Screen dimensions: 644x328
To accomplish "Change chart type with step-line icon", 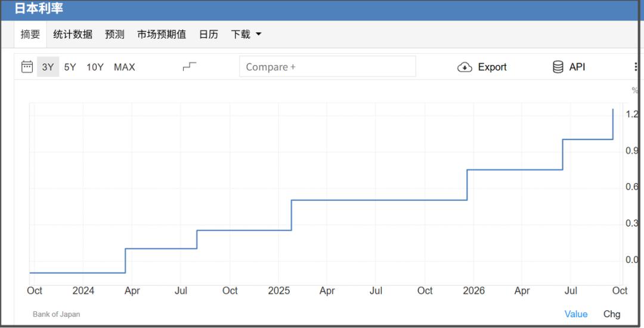I will coord(190,67).
